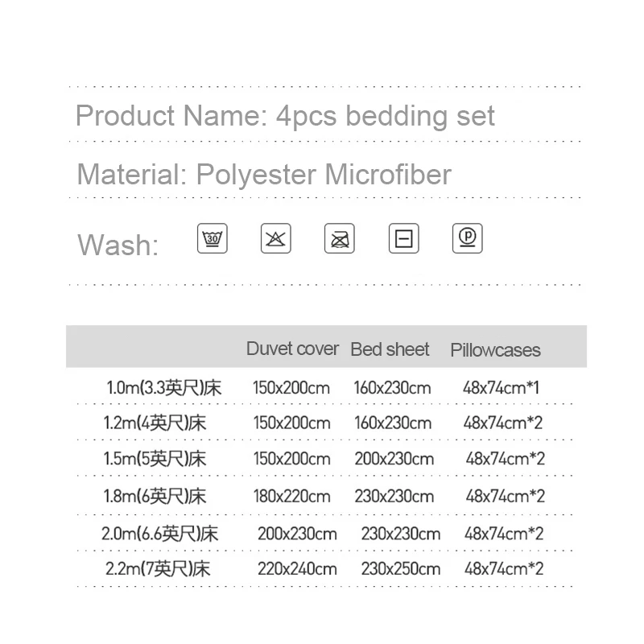Click the crossed-out do-not-tumble-dry icon
Viewport: 644px width, 644px height.
tap(340, 239)
